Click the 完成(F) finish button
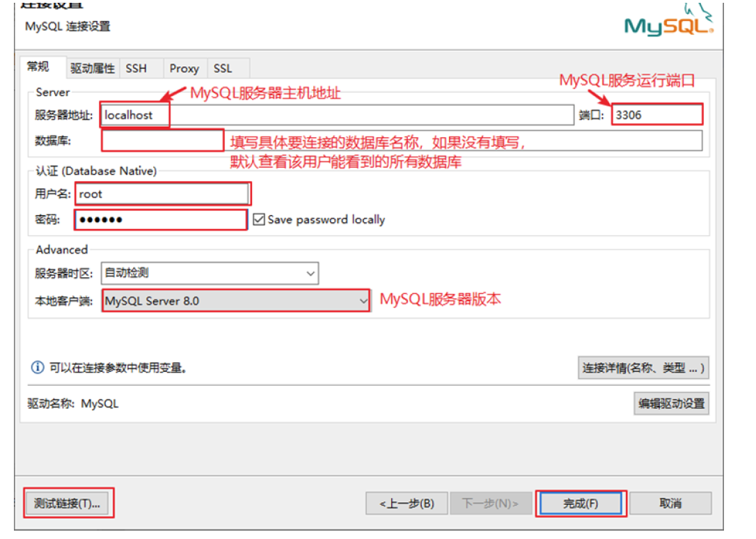This screenshot has height=539, width=756. pyautogui.click(x=581, y=503)
